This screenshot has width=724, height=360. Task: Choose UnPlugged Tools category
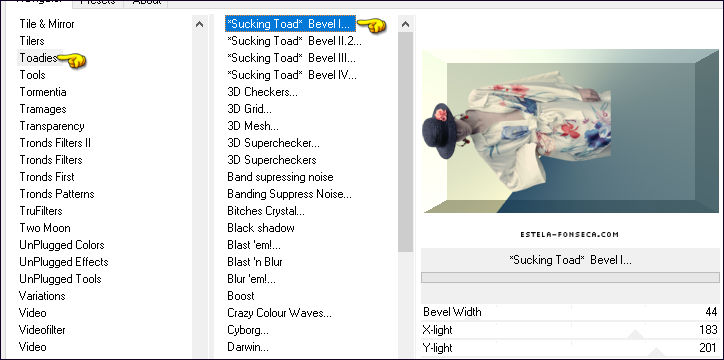60,279
